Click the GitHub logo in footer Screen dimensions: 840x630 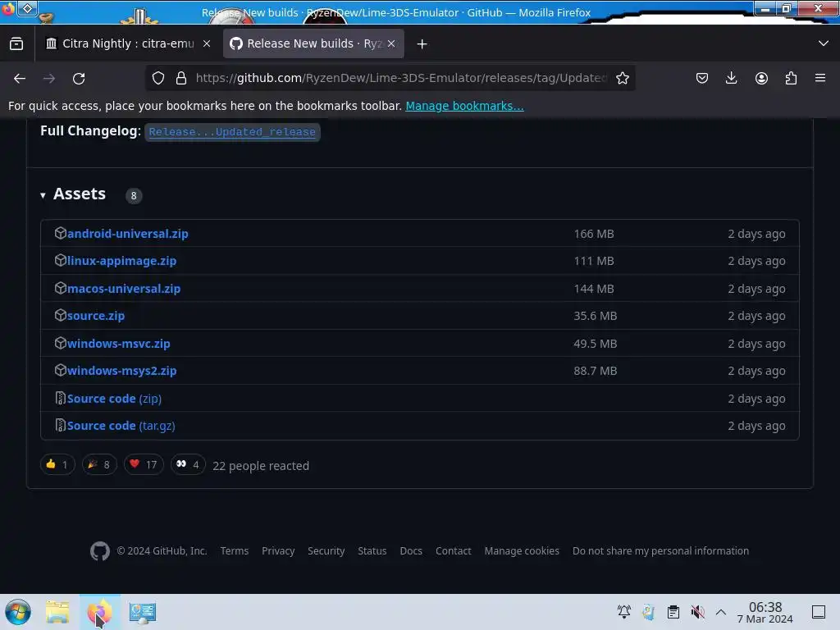click(x=100, y=551)
